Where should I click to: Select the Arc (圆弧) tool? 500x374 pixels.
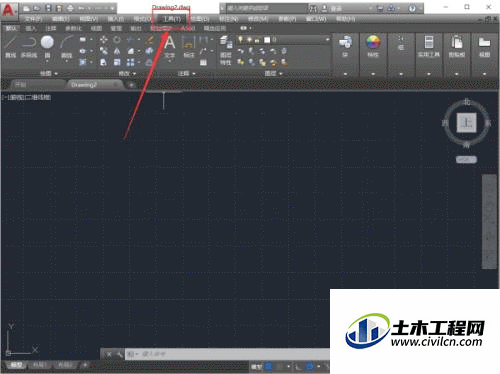67,47
